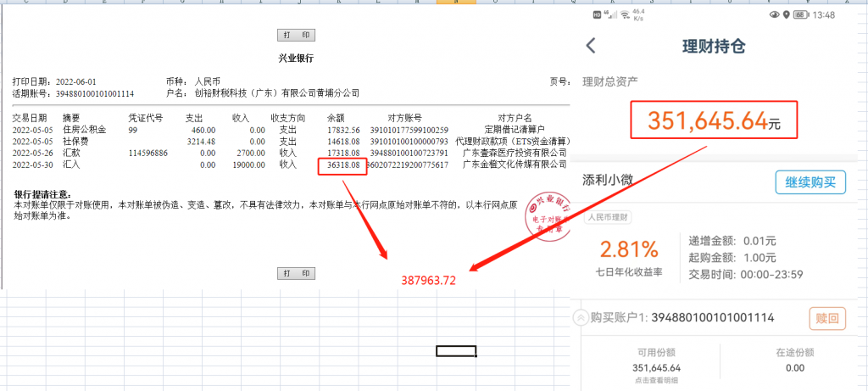This screenshot has height=391, width=868.
Task: Tap the 赎回 button
Action: 827,318
